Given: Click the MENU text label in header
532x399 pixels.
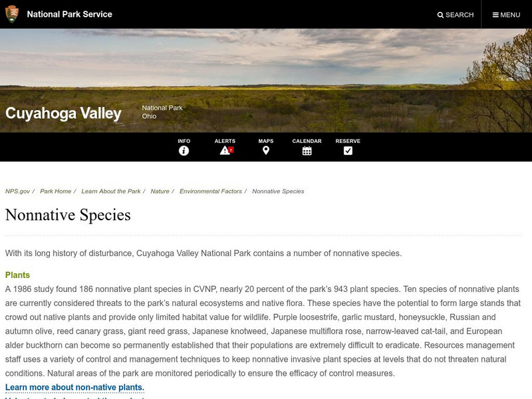Looking at the screenshot, I should click(510, 15).
